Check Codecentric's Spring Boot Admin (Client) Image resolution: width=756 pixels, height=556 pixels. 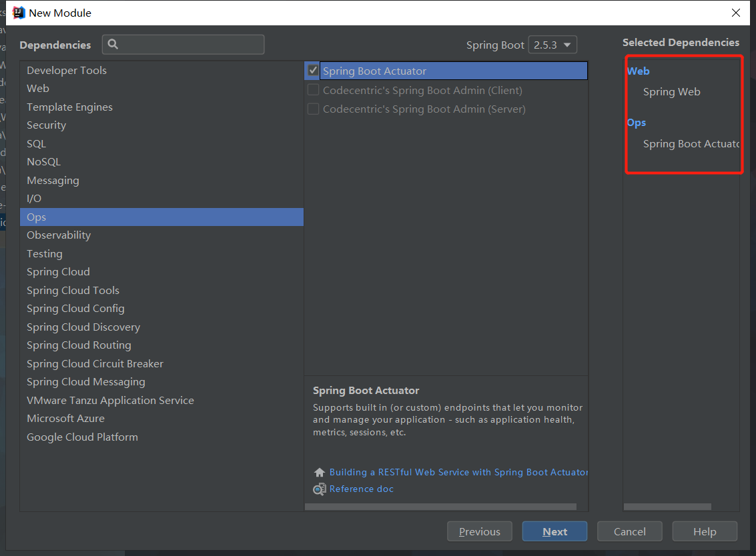click(x=313, y=89)
